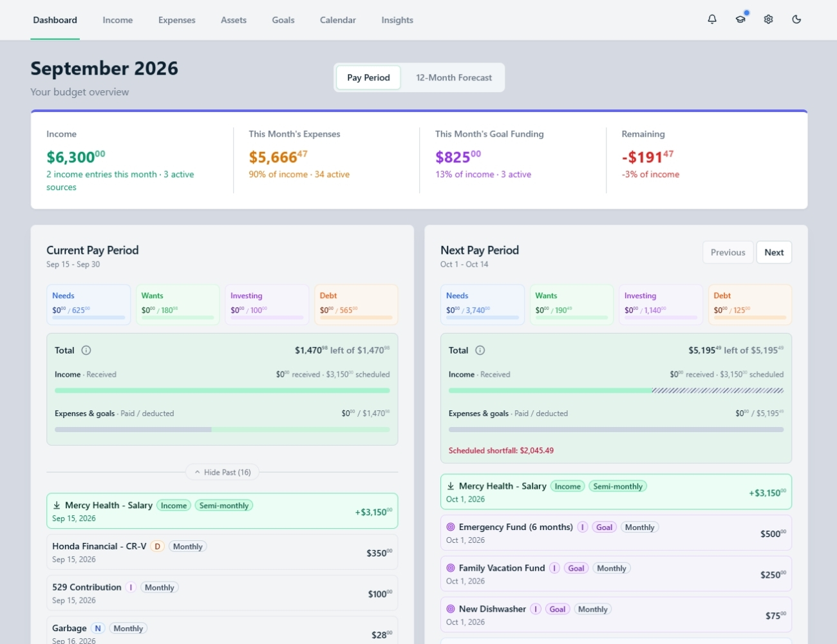Click the info icon beside Total in Current Pay Period
837x644 pixels.
click(86, 350)
